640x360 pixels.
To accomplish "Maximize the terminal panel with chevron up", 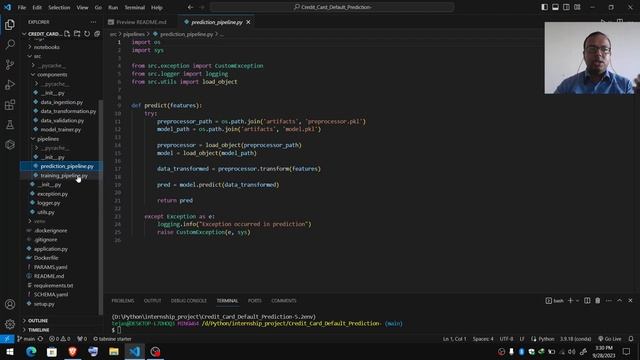I will (x=619, y=300).
